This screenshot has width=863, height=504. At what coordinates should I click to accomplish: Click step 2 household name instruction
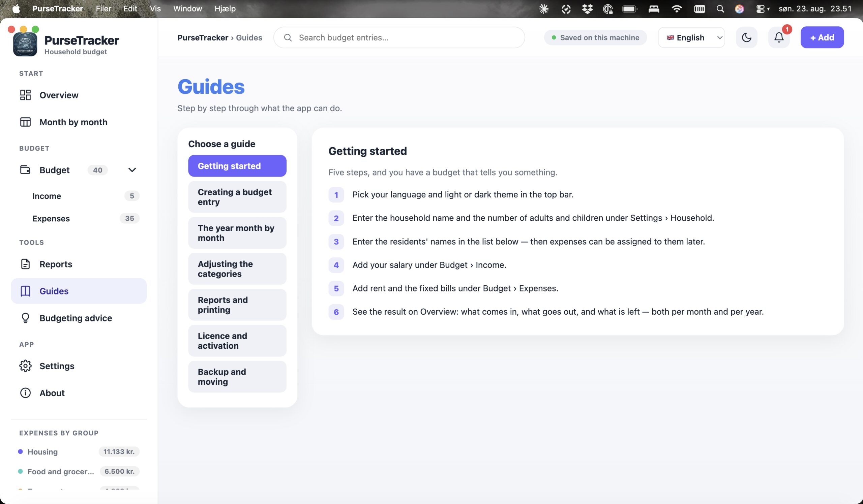point(533,218)
